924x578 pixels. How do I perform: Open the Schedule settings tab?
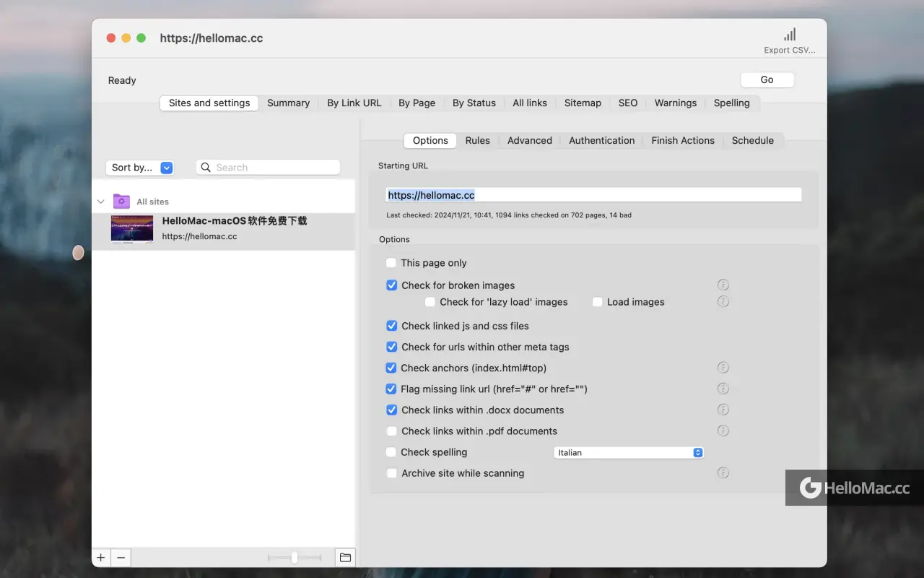(752, 141)
